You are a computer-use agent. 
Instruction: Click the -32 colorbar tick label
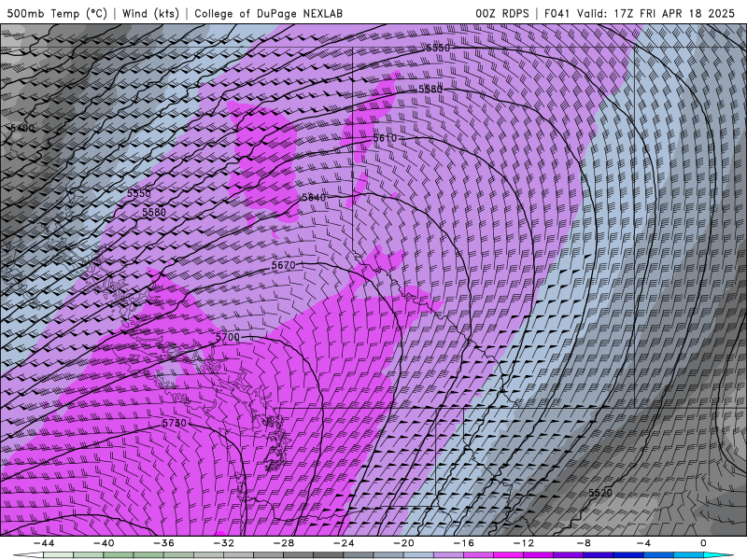[x=223, y=543]
